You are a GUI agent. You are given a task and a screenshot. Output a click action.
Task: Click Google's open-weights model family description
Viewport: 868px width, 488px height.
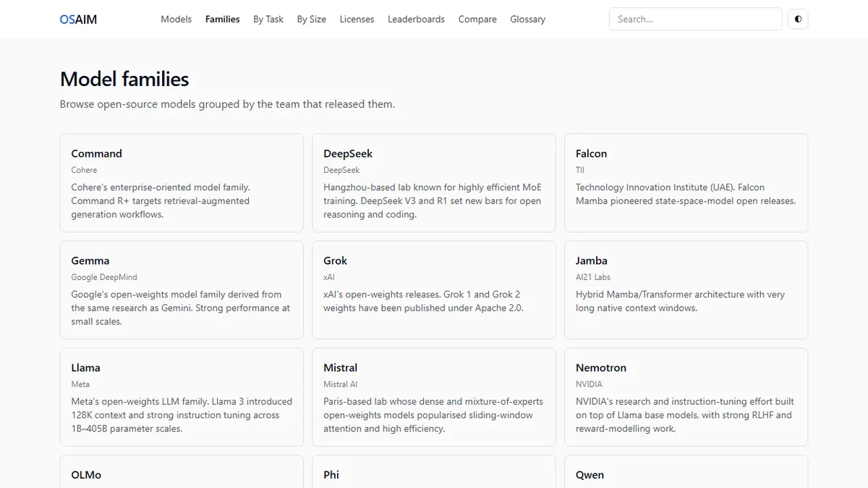tap(180, 308)
